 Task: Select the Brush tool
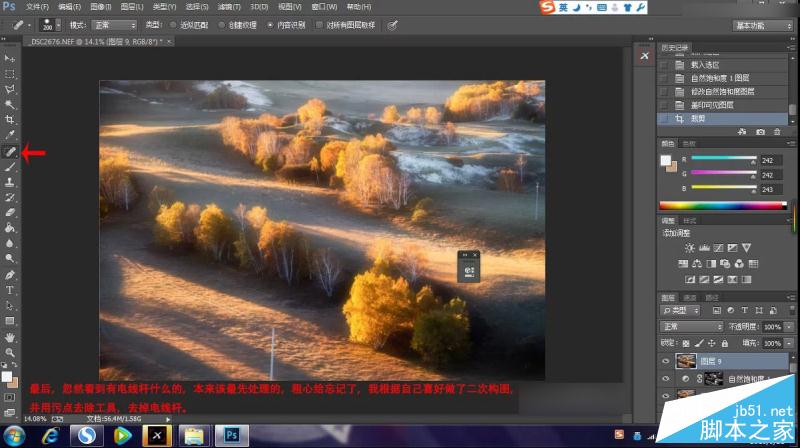[10, 167]
